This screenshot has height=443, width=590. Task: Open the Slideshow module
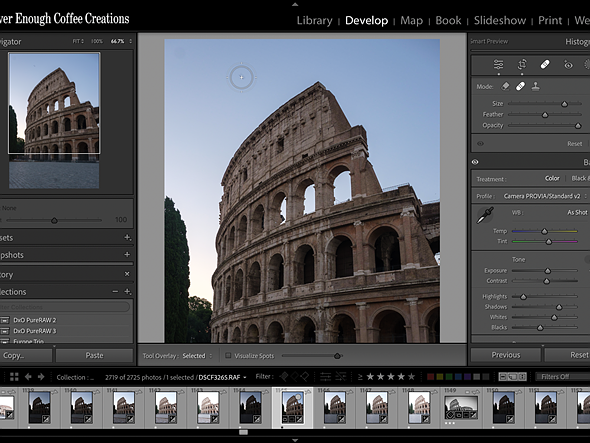[500, 20]
